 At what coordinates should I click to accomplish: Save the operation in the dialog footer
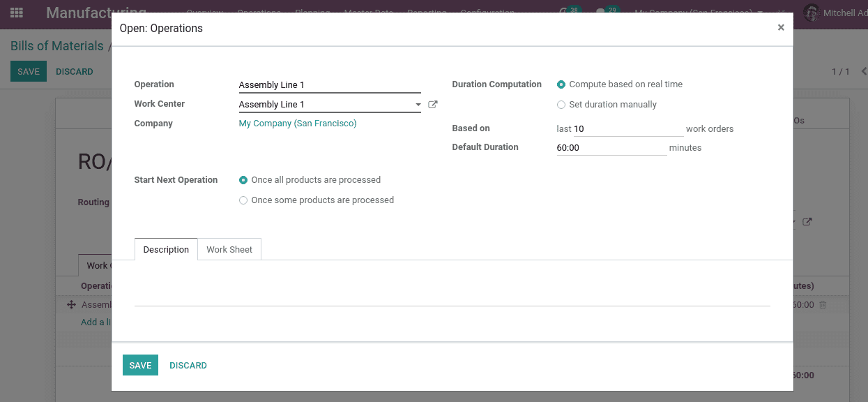coord(140,366)
